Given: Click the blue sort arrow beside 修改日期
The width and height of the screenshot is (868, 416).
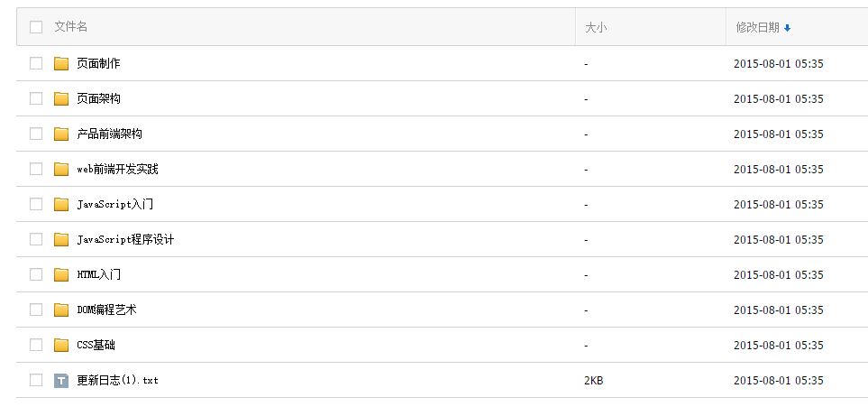Looking at the screenshot, I should (x=787, y=28).
